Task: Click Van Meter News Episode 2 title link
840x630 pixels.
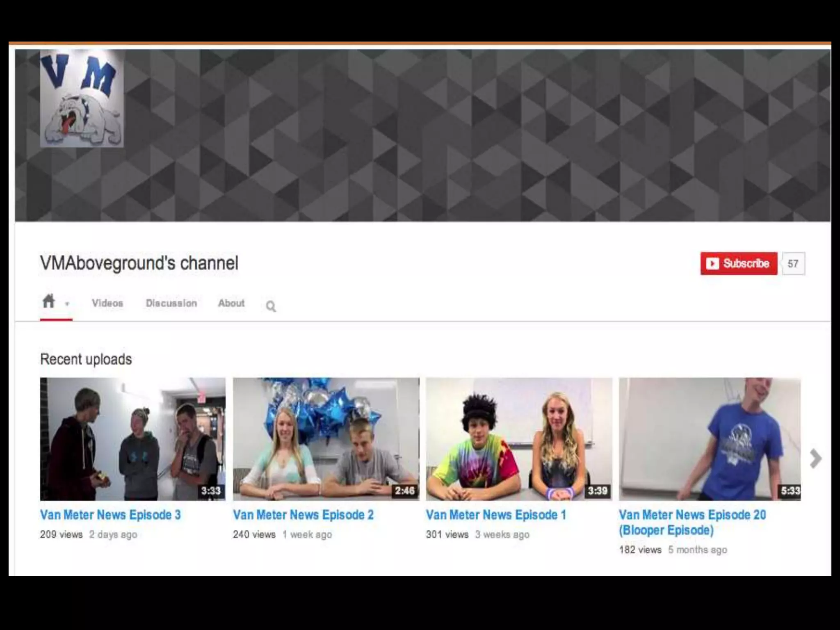Action: point(303,515)
